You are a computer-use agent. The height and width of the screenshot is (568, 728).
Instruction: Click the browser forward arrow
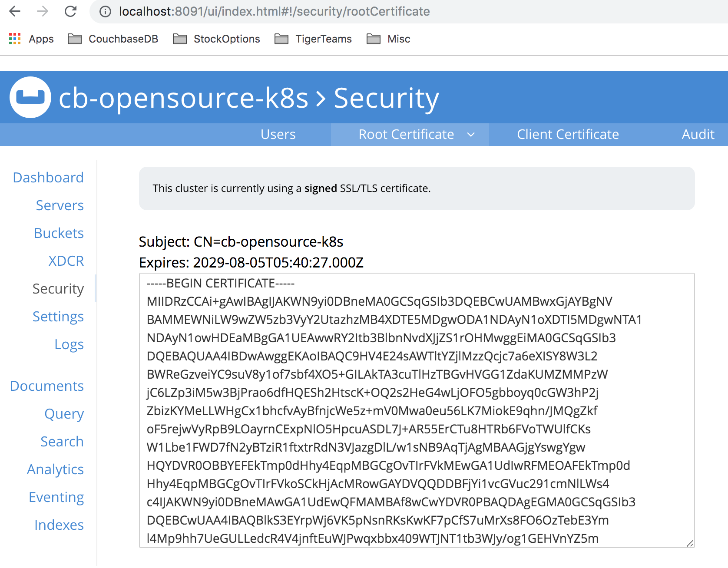(x=43, y=11)
